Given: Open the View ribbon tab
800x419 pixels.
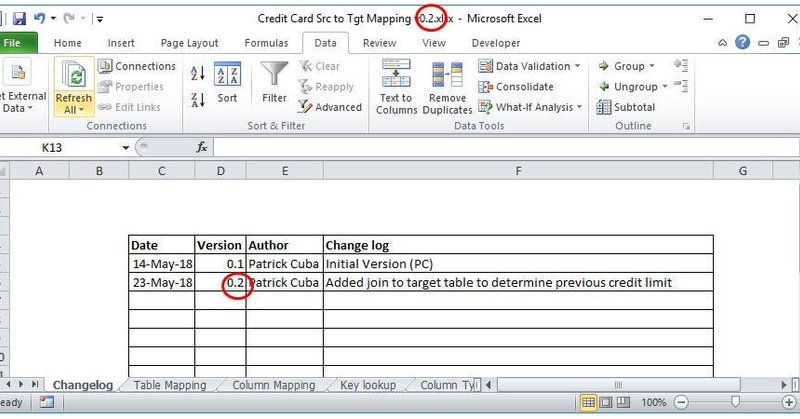Looking at the screenshot, I should [x=434, y=43].
